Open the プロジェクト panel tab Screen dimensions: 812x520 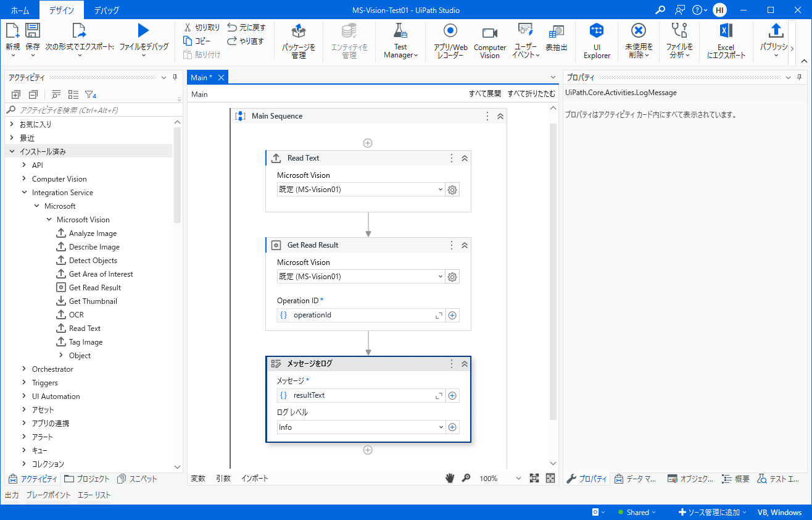[87, 479]
